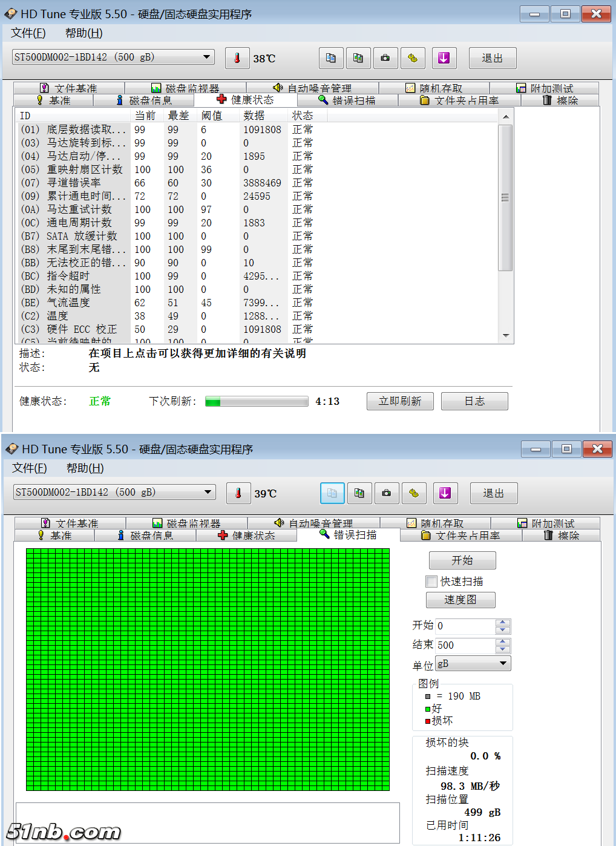The image size is (616, 846).
Task: Click the 下次刷新 refresh progress bar
Action: [257, 401]
